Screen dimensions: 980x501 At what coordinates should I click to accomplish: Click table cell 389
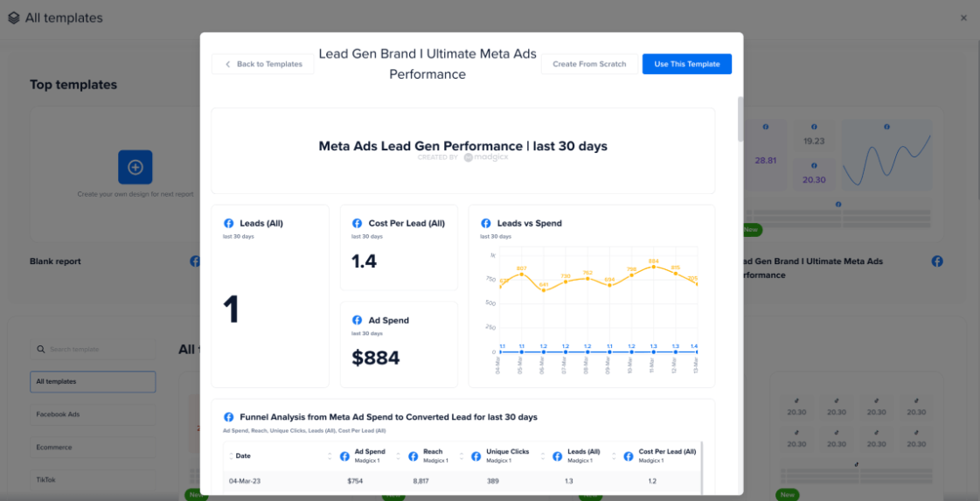(493, 481)
